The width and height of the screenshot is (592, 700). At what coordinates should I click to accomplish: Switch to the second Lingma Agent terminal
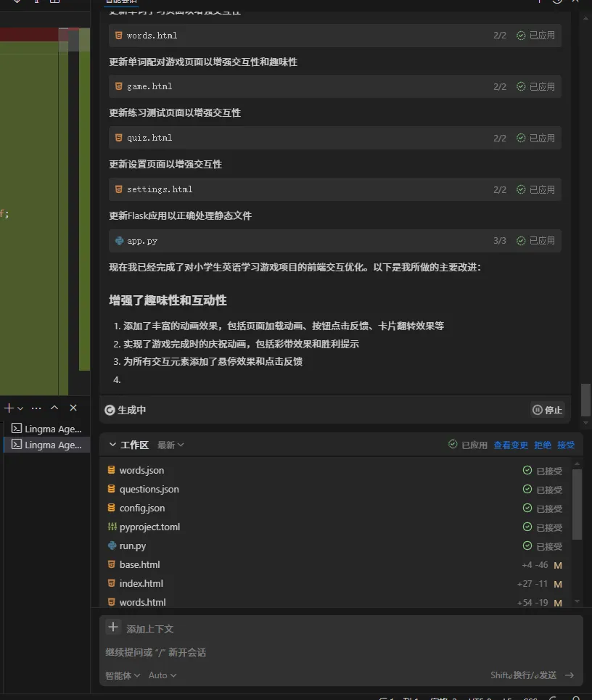pyautogui.click(x=46, y=445)
